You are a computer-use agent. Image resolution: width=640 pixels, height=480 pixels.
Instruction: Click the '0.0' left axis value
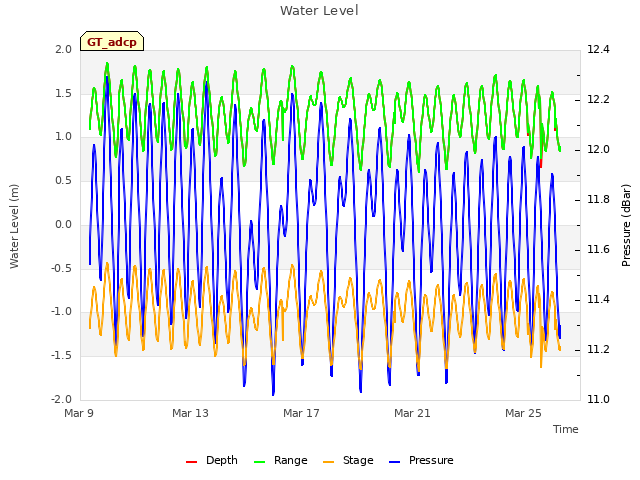[63, 224]
